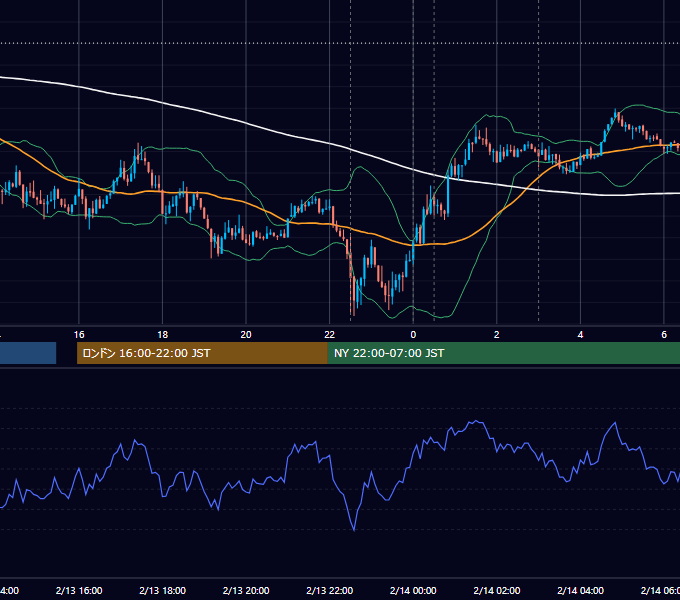Click the NY 22:00-07:00 JST session bar

pyautogui.click(x=503, y=353)
